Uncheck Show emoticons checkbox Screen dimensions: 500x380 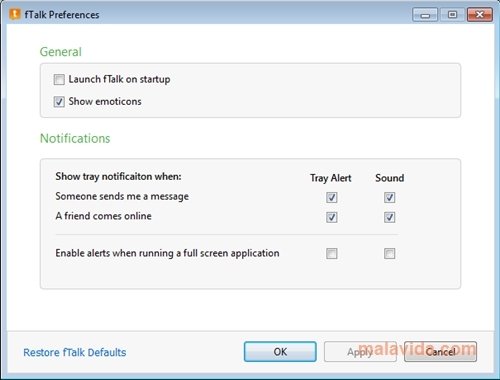click(x=59, y=101)
